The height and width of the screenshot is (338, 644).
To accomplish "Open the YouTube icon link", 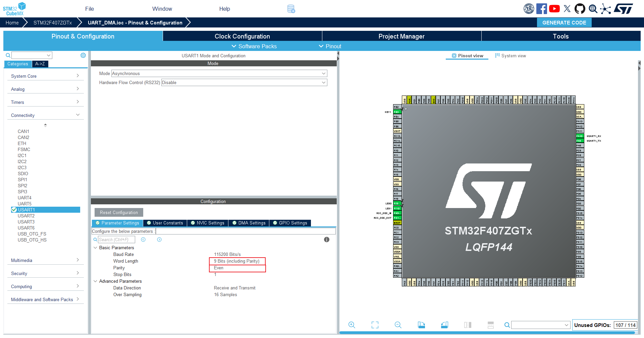I will pyautogui.click(x=554, y=9).
